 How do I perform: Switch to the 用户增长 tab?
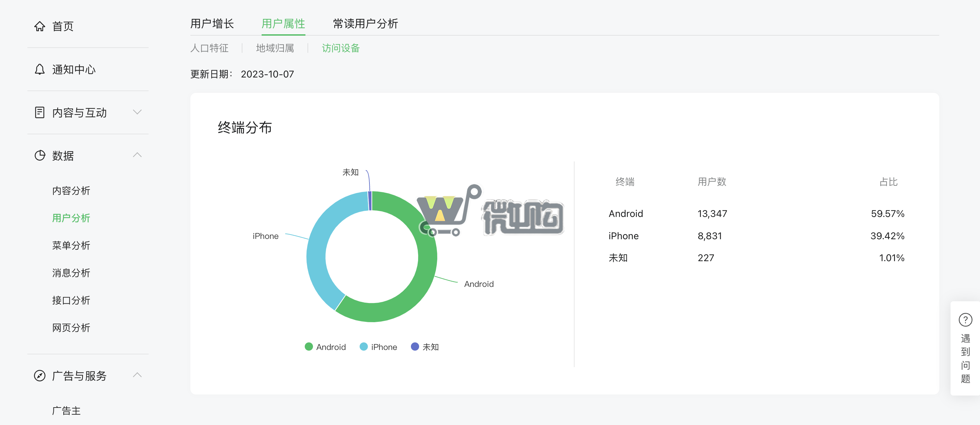tap(212, 24)
